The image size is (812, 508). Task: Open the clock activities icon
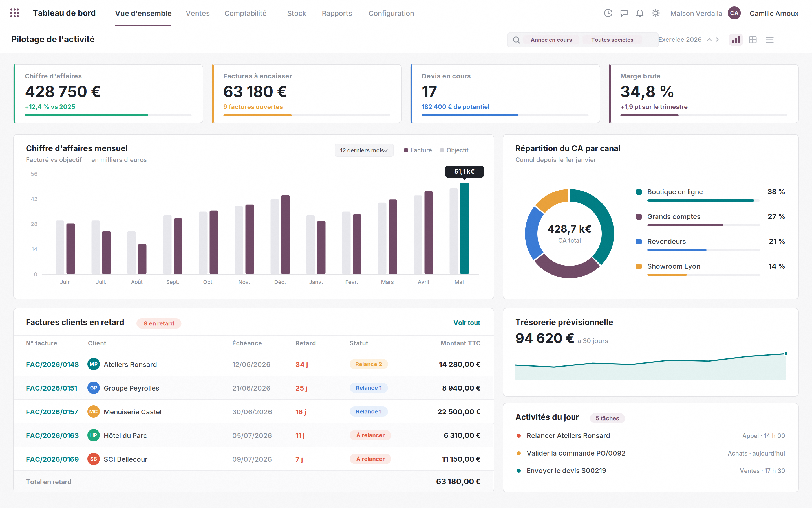(x=608, y=13)
